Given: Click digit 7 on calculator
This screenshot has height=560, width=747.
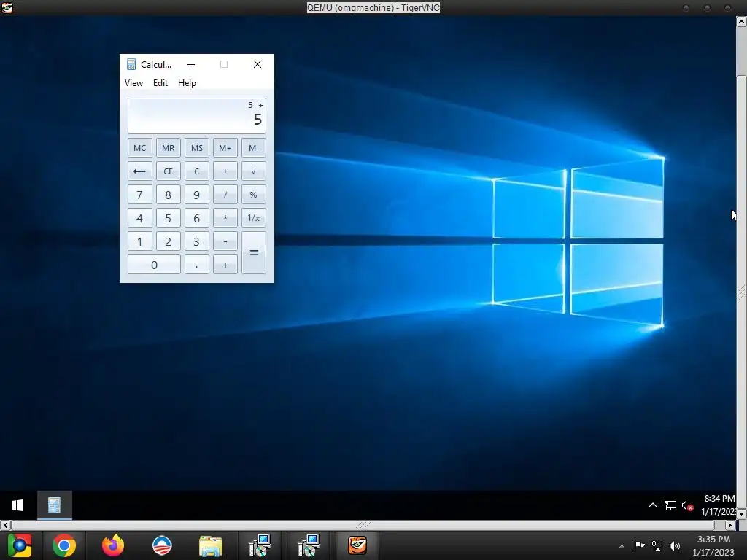Looking at the screenshot, I should point(139,194).
